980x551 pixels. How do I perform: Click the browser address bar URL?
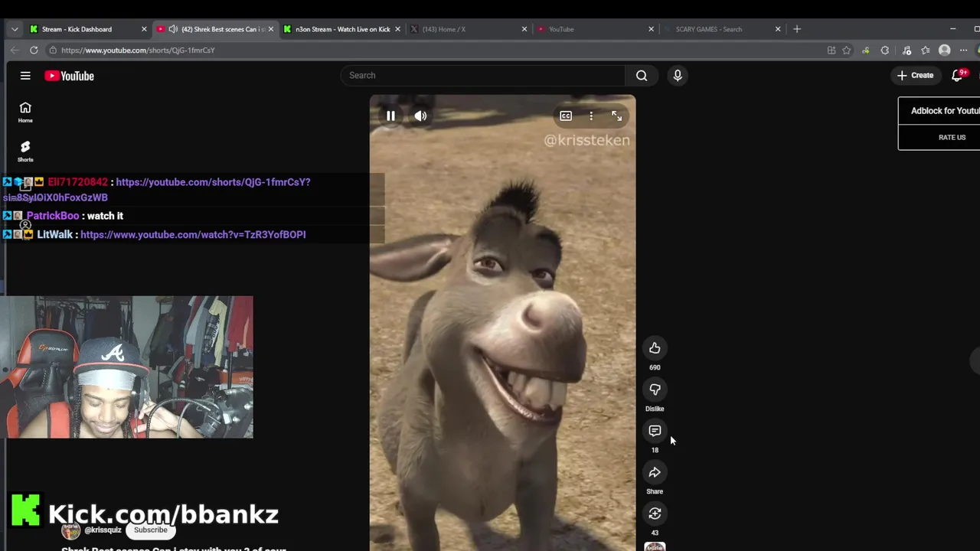(138, 50)
